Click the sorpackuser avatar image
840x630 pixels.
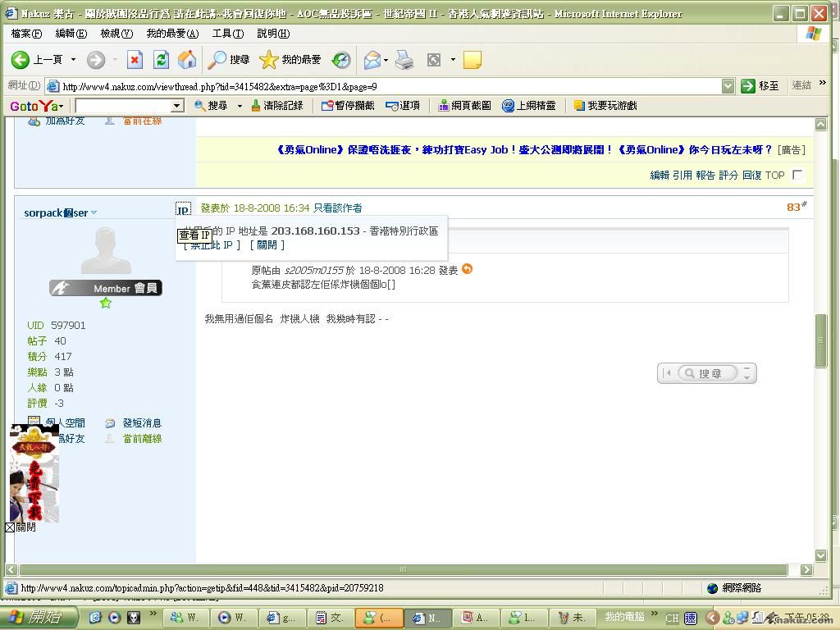point(106,250)
